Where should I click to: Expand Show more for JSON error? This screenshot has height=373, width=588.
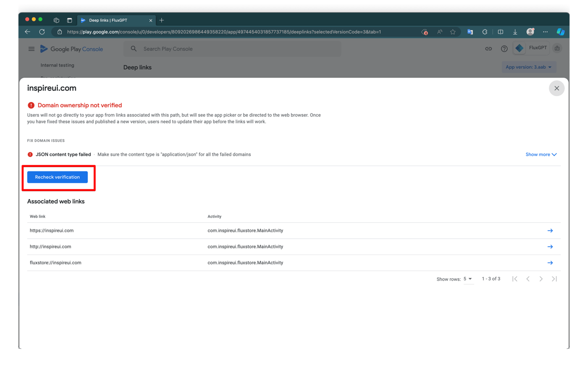[541, 154]
